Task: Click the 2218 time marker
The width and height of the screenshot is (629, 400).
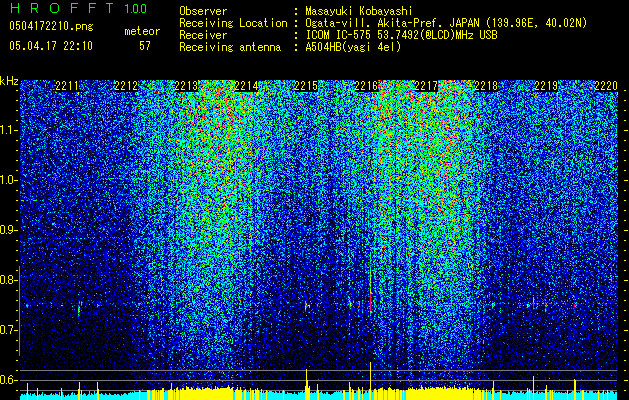Action: [x=486, y=86]
